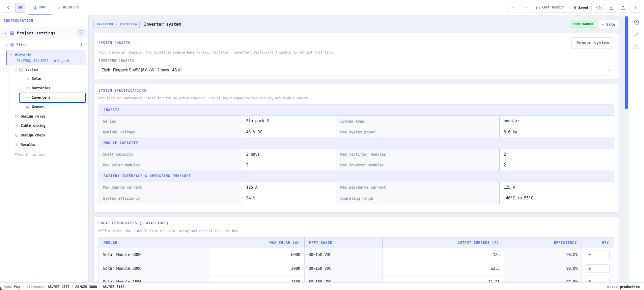This screenshot has height=290, width=644.
Task: Click the main panel vertical scrollbar
Action: [626, 63]
